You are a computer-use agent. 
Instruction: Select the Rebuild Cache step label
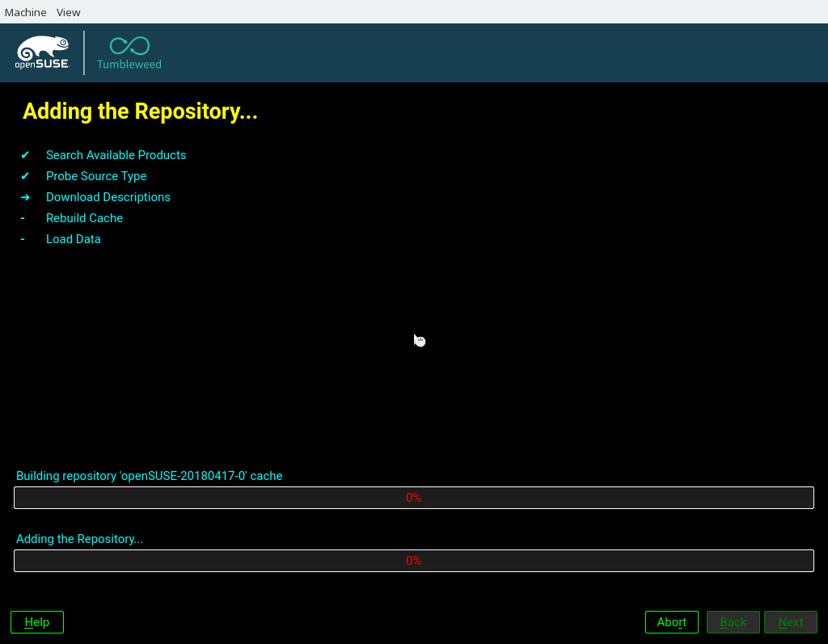[x=84, y=218]
